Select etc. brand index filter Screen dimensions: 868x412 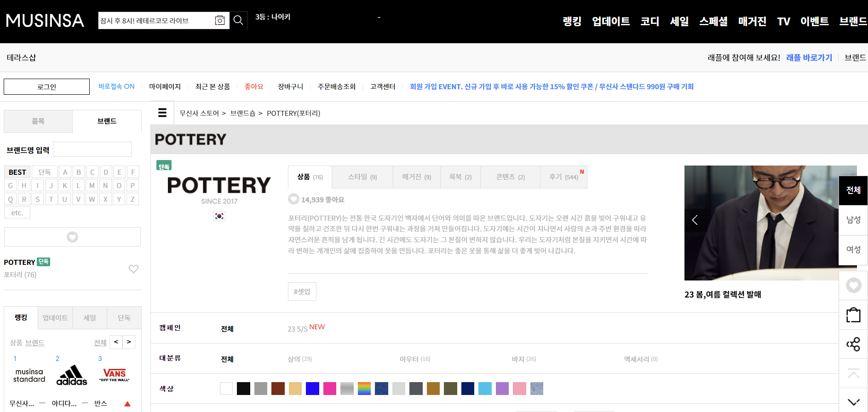17,212
